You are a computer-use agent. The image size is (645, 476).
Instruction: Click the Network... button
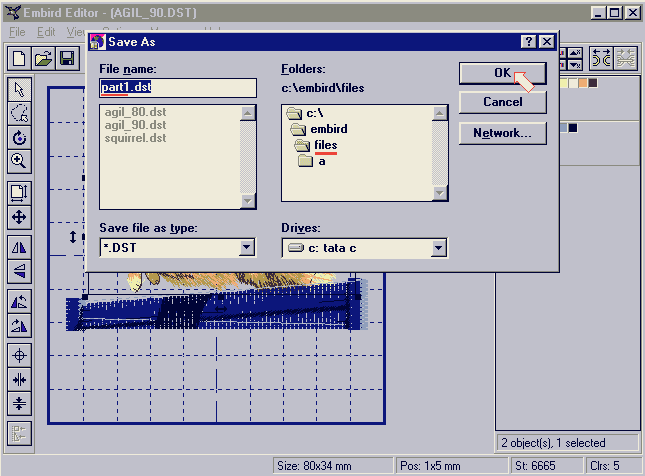click(502, 132)
